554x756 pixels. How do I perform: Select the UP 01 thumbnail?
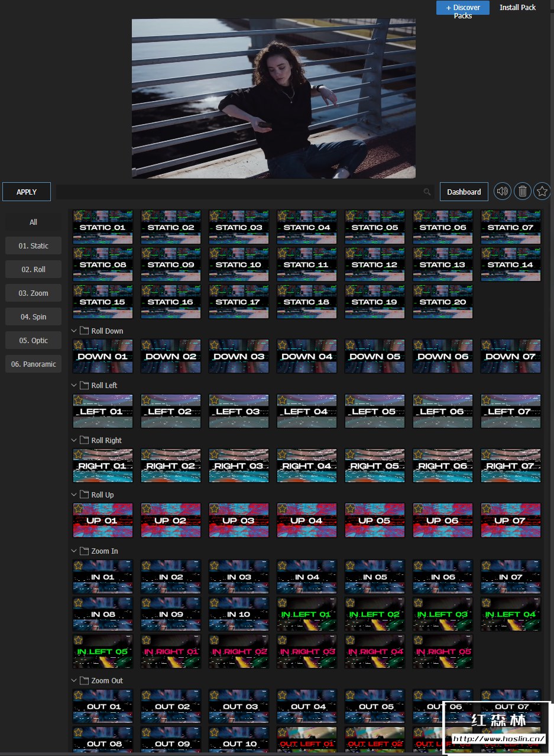tap(103, 521)
